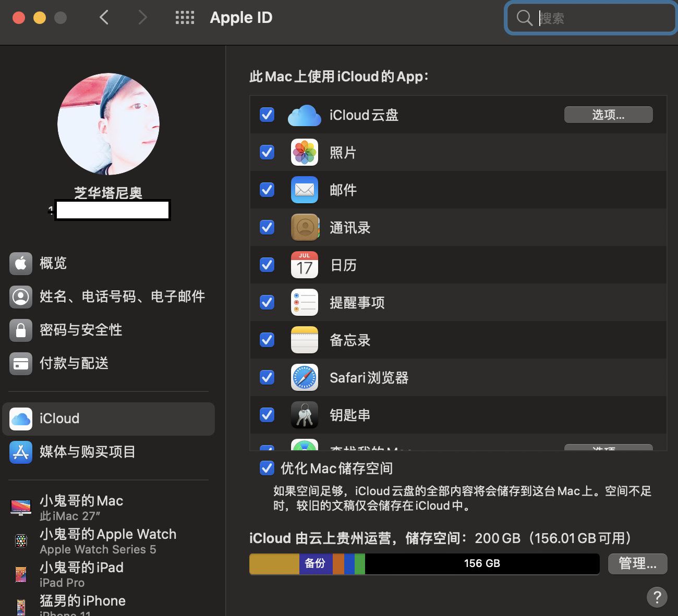Disable 优化 Mac 储存空间 checkbox

point(267,468)
